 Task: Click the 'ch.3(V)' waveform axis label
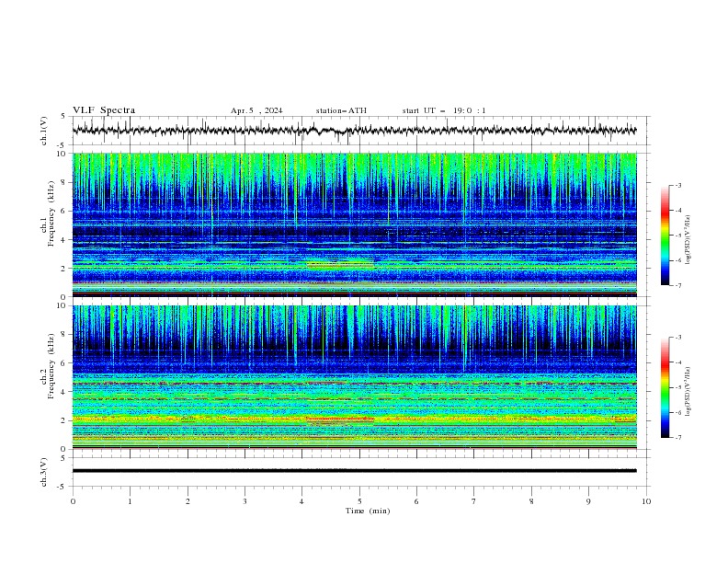(x=44, y=472)
